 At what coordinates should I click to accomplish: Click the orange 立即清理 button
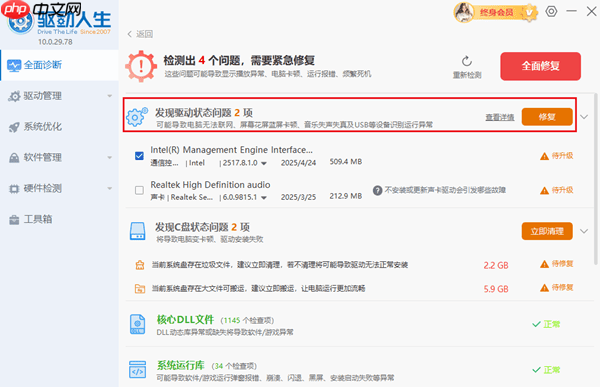(547, 231)
